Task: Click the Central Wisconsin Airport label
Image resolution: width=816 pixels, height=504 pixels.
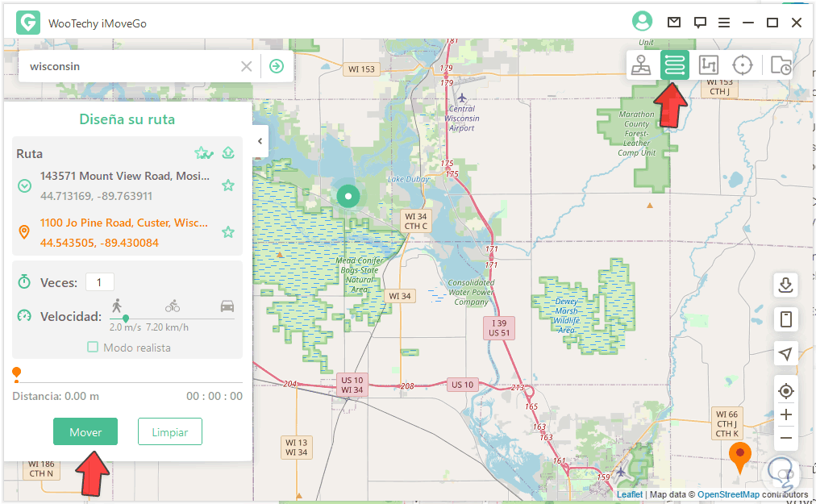Action: pos(461,119)
